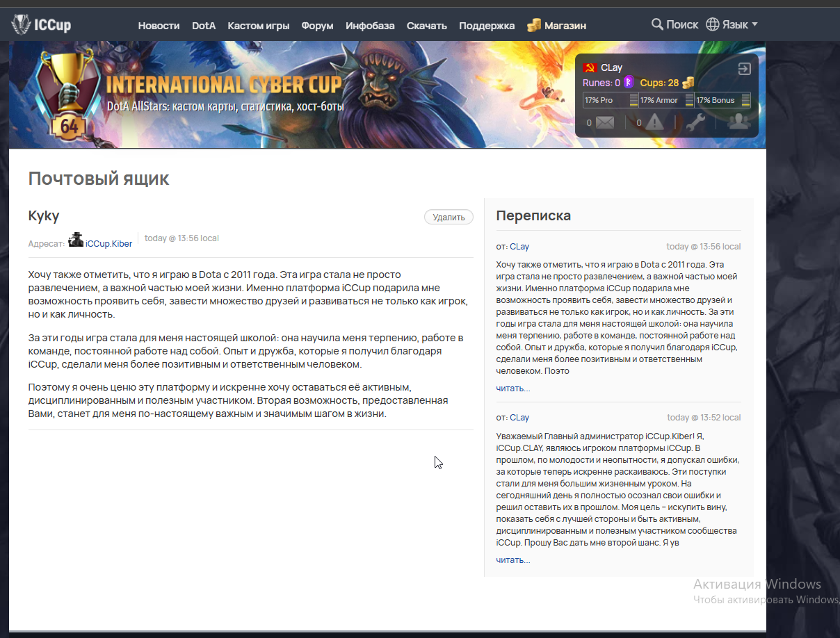This screenshot has height=638, width=840.
Task: Open sender CLay link on 13:52 message
Action: tap(519, 418)
